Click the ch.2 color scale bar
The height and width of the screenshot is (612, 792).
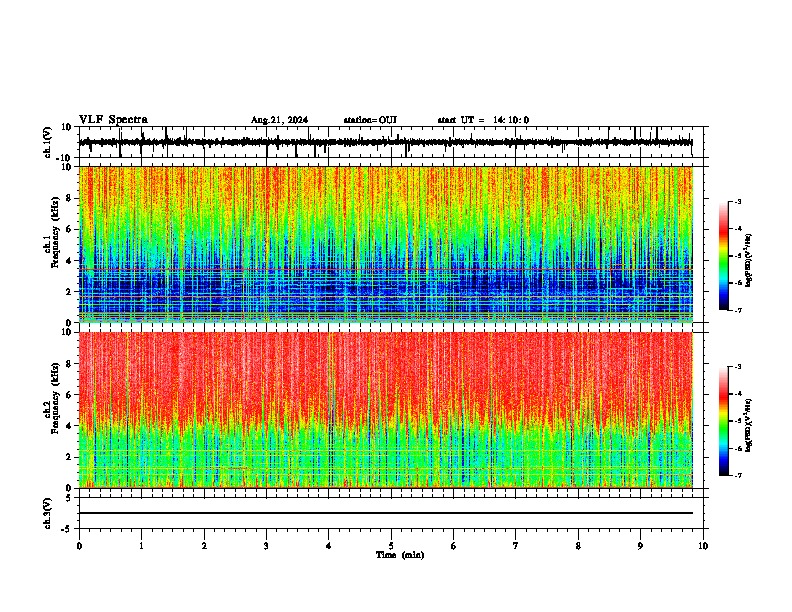point(724,421)
